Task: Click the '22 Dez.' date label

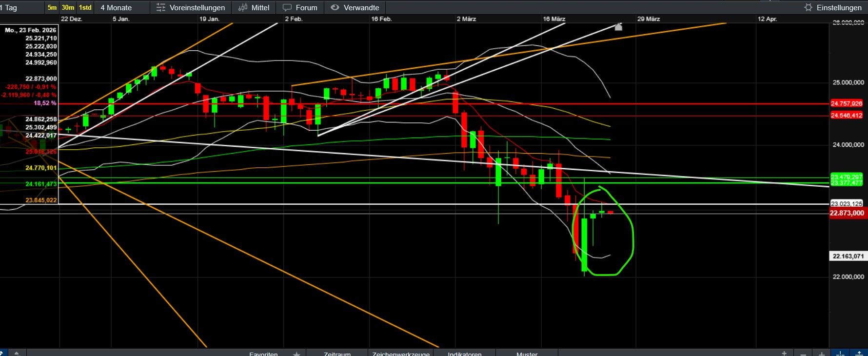Action: click(71, 19)
